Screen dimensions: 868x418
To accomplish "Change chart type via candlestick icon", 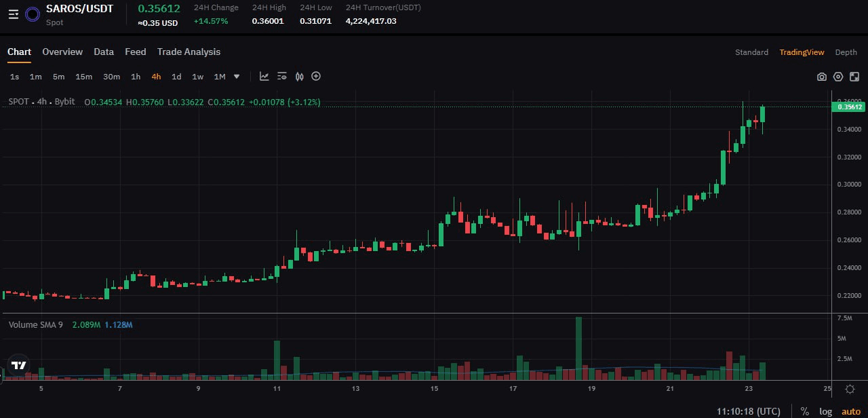I will point(299,76).
